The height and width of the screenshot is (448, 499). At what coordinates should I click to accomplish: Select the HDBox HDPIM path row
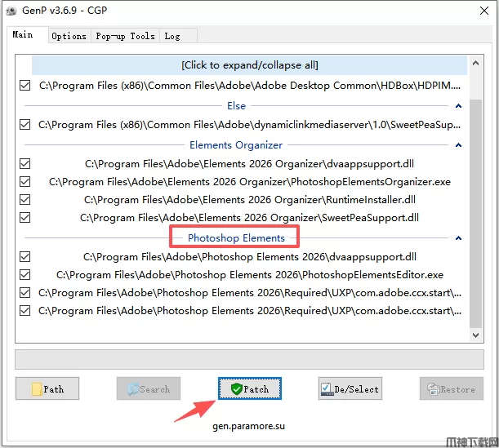[x=250, y=86]
